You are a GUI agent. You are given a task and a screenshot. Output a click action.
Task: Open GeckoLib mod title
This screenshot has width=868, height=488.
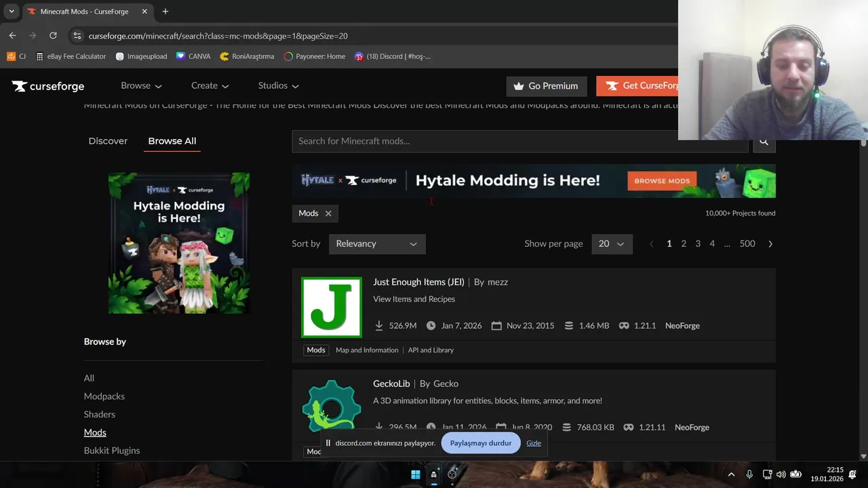[391, 384]
